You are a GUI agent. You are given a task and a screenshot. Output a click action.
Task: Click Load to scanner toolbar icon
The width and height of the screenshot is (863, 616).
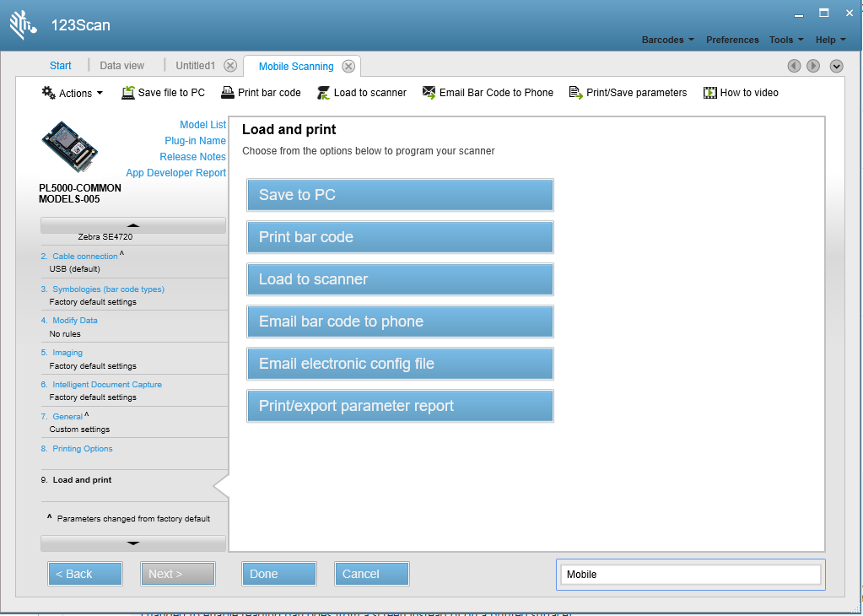(x=323, y=93)
